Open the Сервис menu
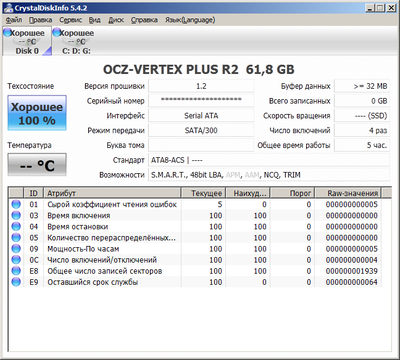Screen dimensions: 400x360 click(x=71, y=20)
